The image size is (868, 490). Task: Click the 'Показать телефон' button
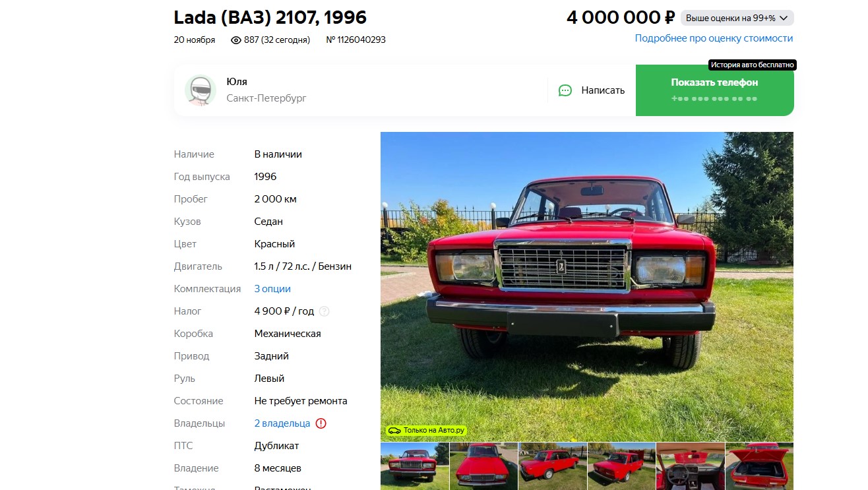pyautogui.click(x=714, y=90)
